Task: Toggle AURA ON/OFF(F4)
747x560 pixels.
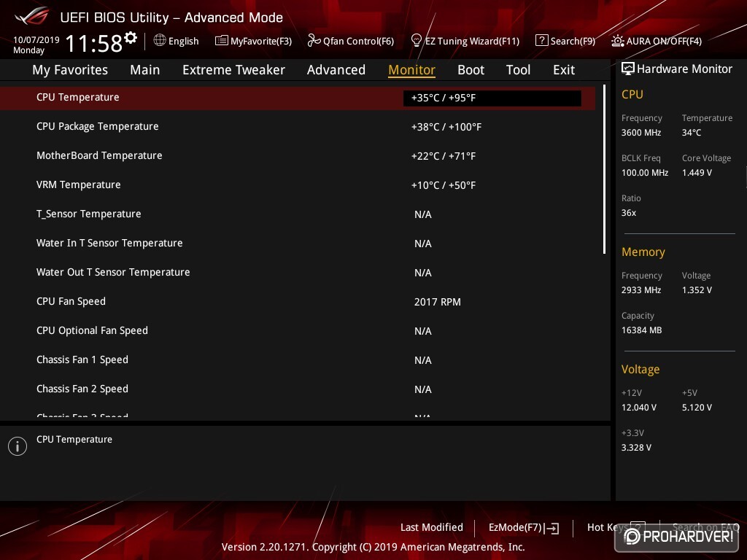Action: pyautogui.click(x=664, y=41)
